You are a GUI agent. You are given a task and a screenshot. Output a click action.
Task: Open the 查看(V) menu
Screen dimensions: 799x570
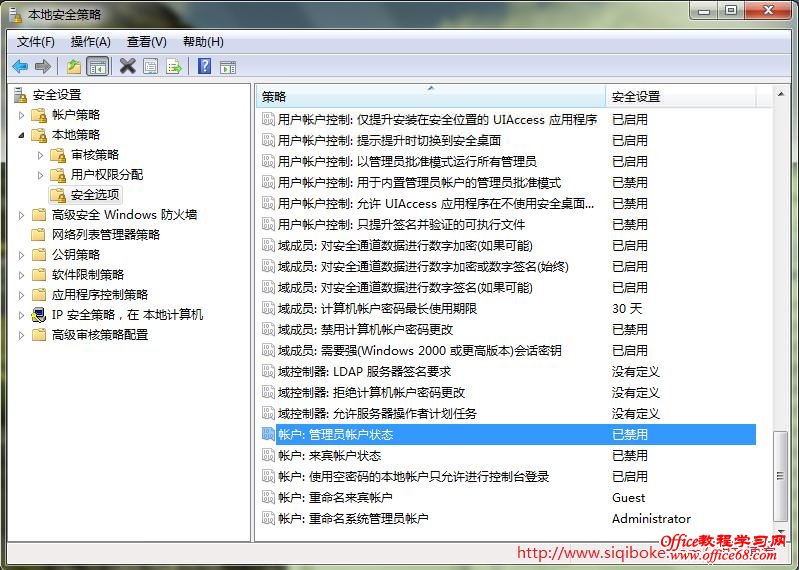[x=147, y=42]
